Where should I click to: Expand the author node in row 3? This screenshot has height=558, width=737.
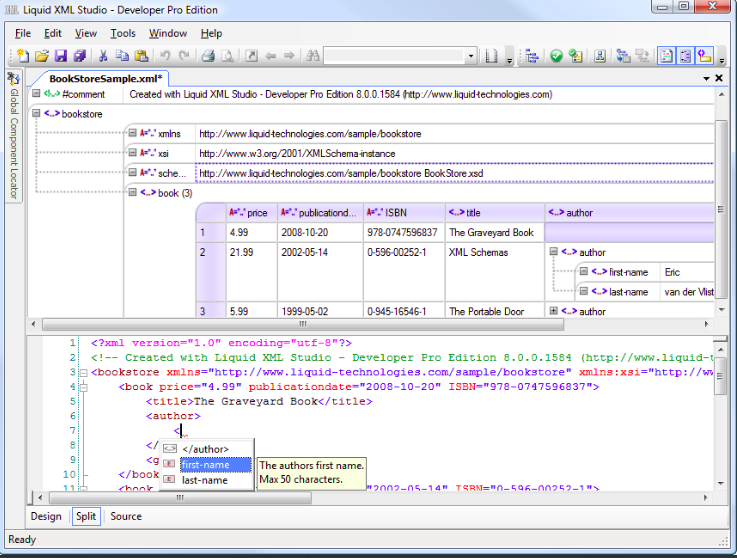point(553,311)
